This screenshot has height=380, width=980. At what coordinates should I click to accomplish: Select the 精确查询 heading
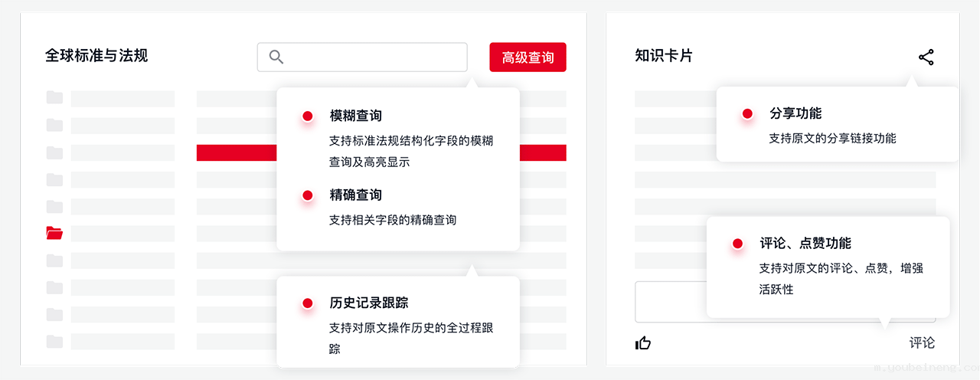click(x=356, y=195)
